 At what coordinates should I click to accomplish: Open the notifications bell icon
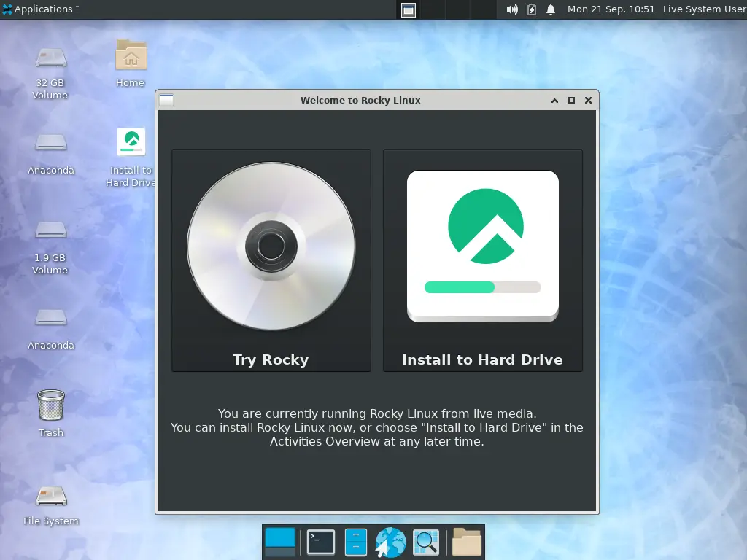pos(551,9)
